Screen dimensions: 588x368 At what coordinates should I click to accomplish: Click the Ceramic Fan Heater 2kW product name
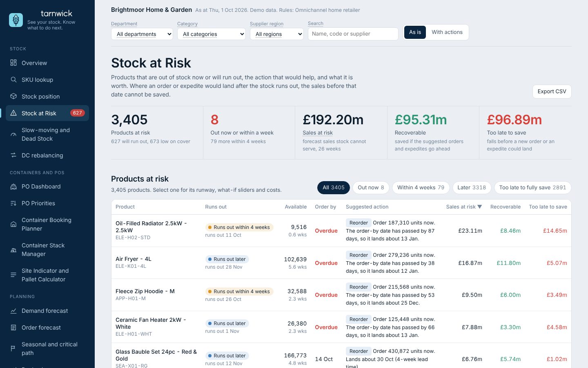tap(151, 323)
